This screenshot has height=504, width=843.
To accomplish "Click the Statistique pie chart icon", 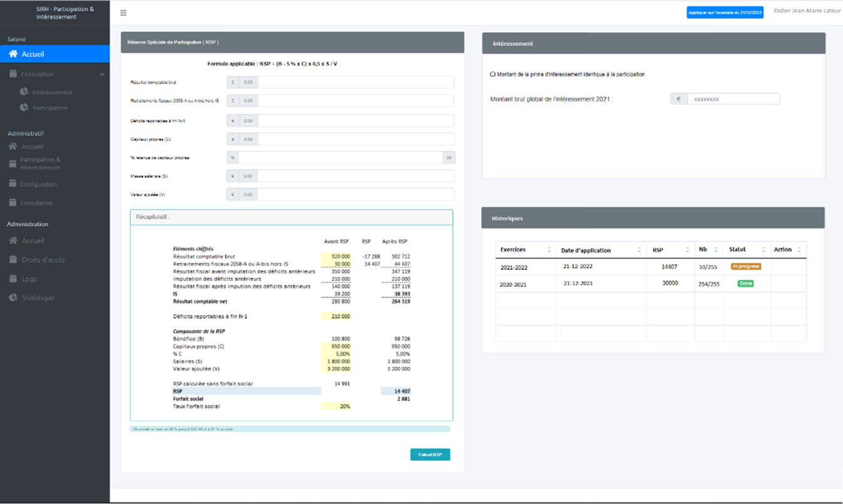I will point(13,298).
